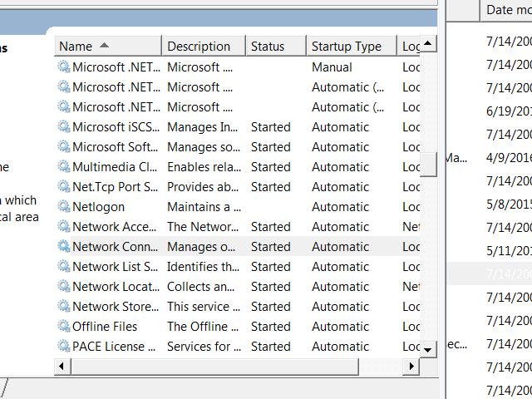532x399 pixels.
Task: Click gear icon of Microsoft iSCS... service
Action: [x=64, y=127]
